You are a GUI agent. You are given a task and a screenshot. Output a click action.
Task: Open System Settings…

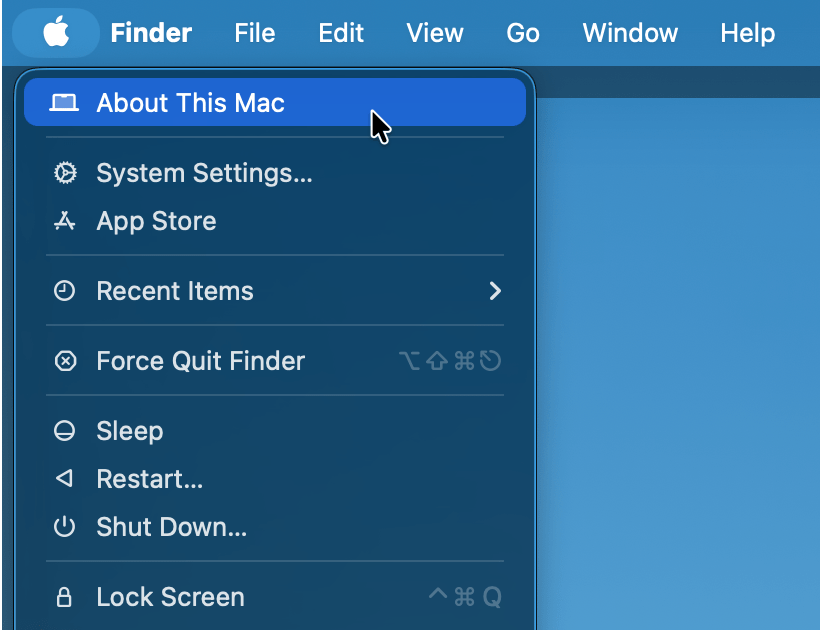275,173
